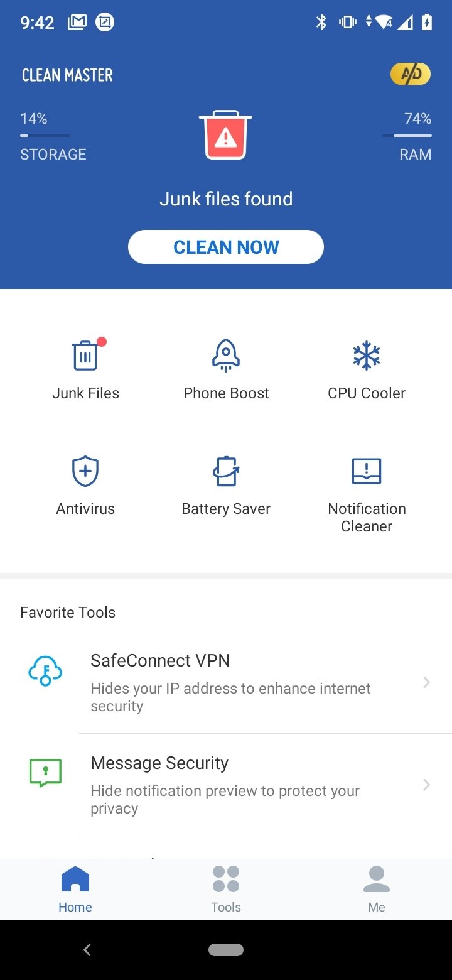
Task: Open the Junk Files trash icon
Action: [86, 355]
